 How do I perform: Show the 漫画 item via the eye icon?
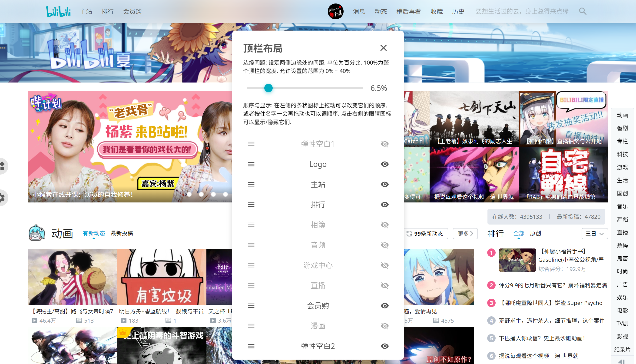(x=384, y=326)
